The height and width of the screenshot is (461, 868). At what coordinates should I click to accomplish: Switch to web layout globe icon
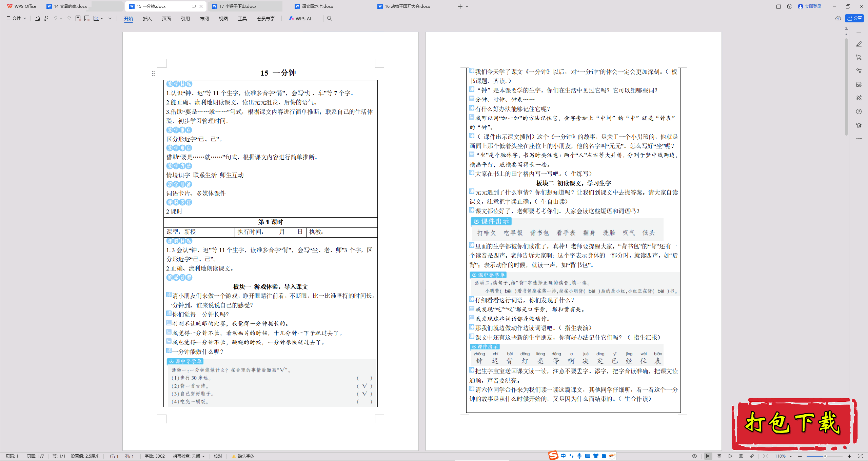click(x=741, y=456)
